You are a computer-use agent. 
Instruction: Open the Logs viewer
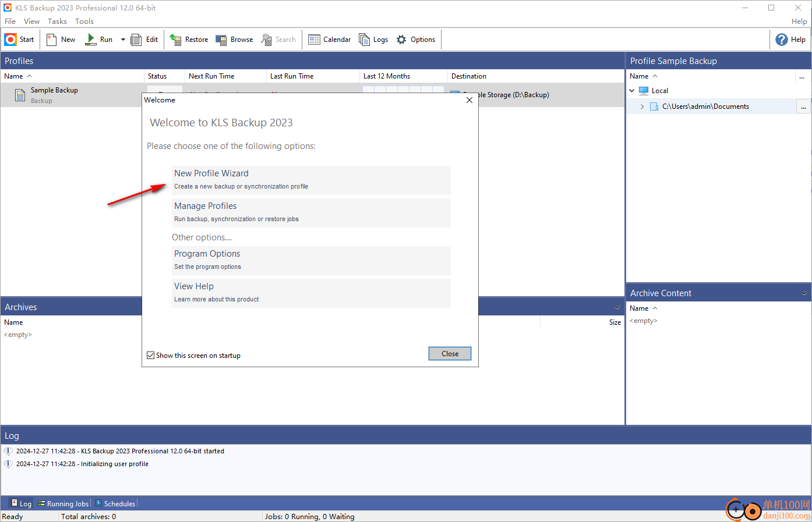(x=373, y=40)
